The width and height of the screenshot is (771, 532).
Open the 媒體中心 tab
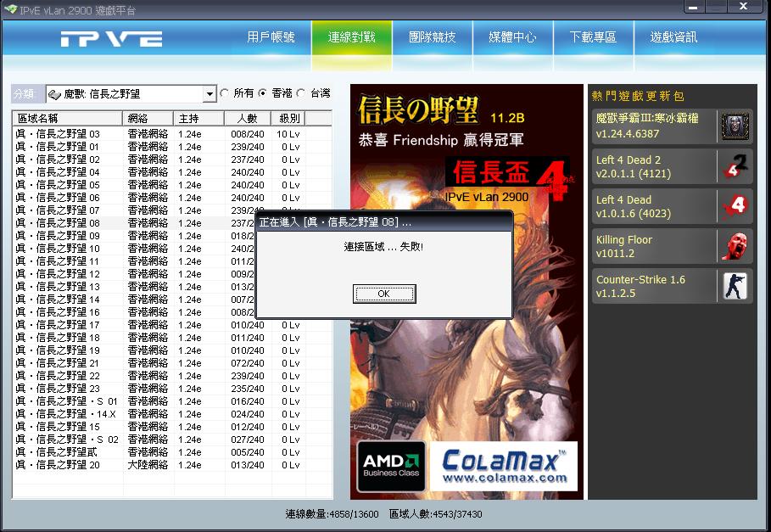point(512,36)
